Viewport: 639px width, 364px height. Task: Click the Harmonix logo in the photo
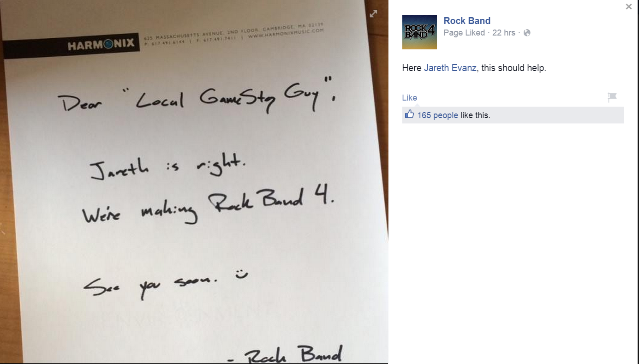(x=102, y=45)
